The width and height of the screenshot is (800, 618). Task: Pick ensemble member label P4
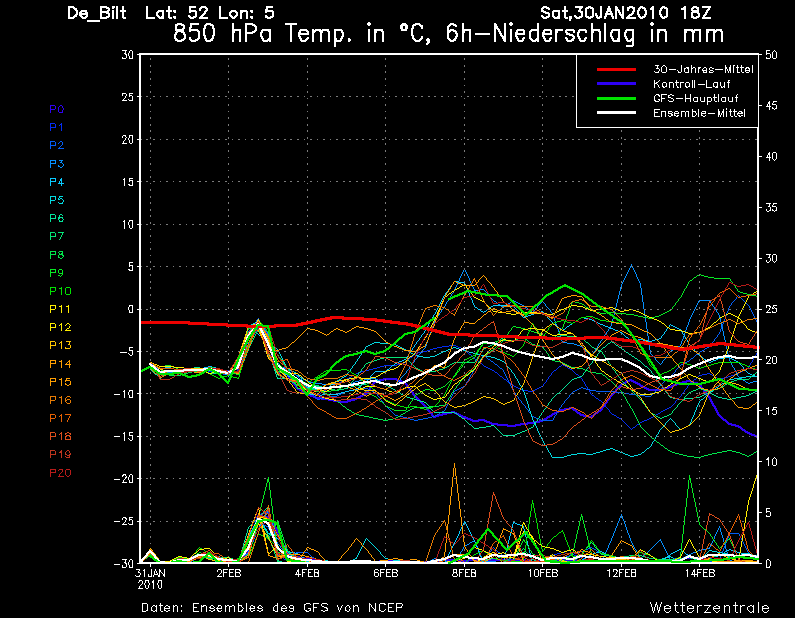(57, 182)
